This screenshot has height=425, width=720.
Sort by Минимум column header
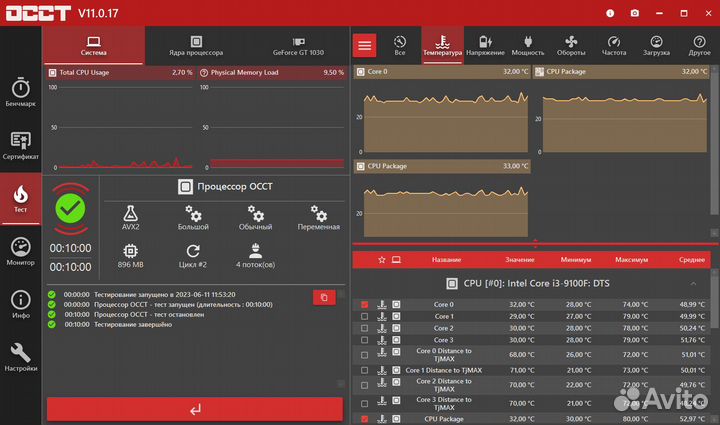(x=576, y=260)
